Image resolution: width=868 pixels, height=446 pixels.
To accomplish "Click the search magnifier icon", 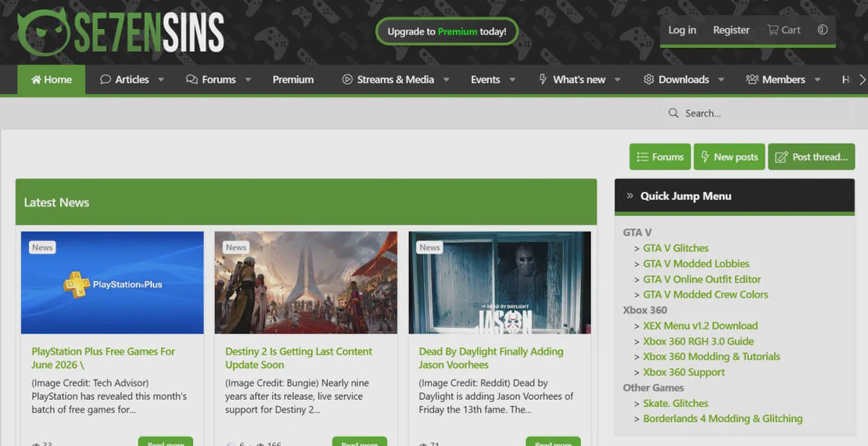I will [673, 113].
